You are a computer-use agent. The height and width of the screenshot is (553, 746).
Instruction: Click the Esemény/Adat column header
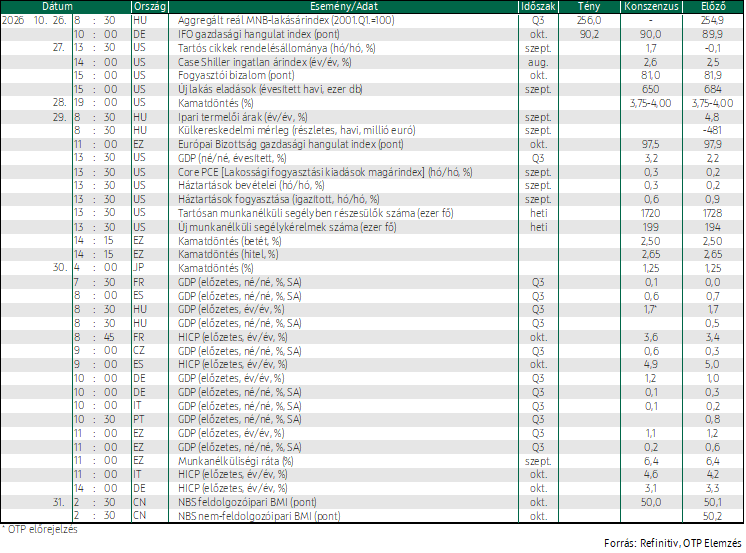[344, 6]
